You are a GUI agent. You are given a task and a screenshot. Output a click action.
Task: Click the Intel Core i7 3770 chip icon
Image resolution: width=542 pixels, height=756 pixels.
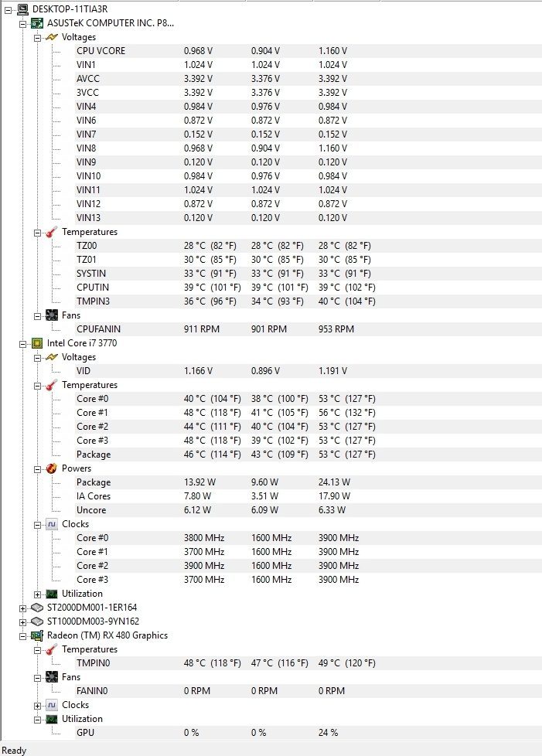coord(37,342)
